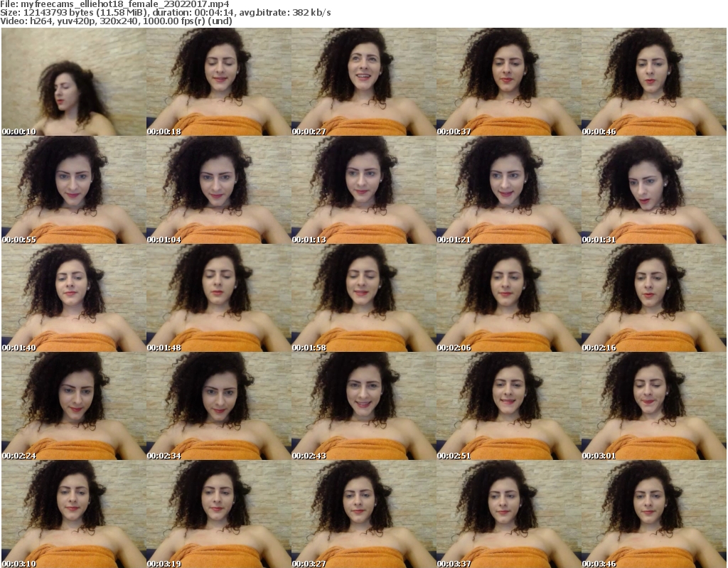Pick the preview frame at 00:01:58
728x568 pixels.
(x=363, y=298)
